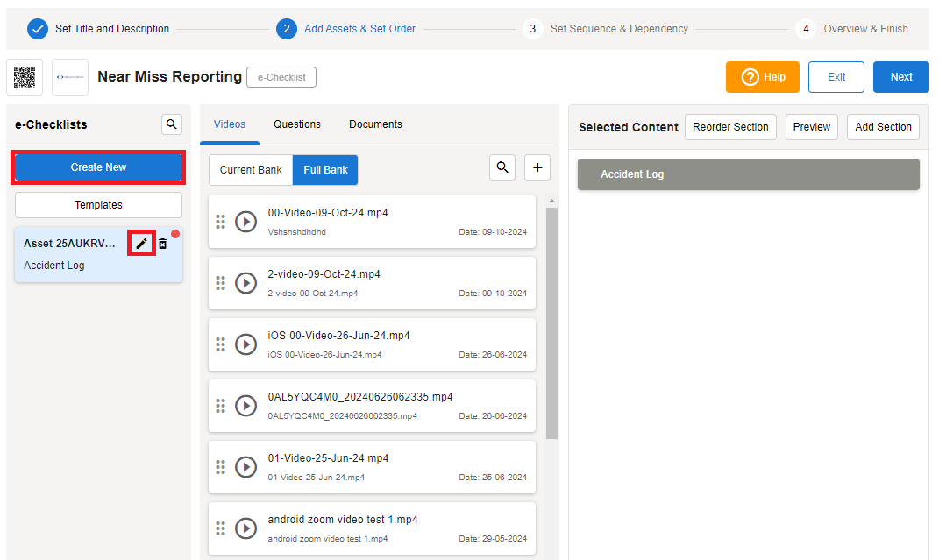Grab drag handle of 01-Video-25-Jun-24.mp4
The image size is (939, 560).
pyautogui.click(x=221, y=467)
